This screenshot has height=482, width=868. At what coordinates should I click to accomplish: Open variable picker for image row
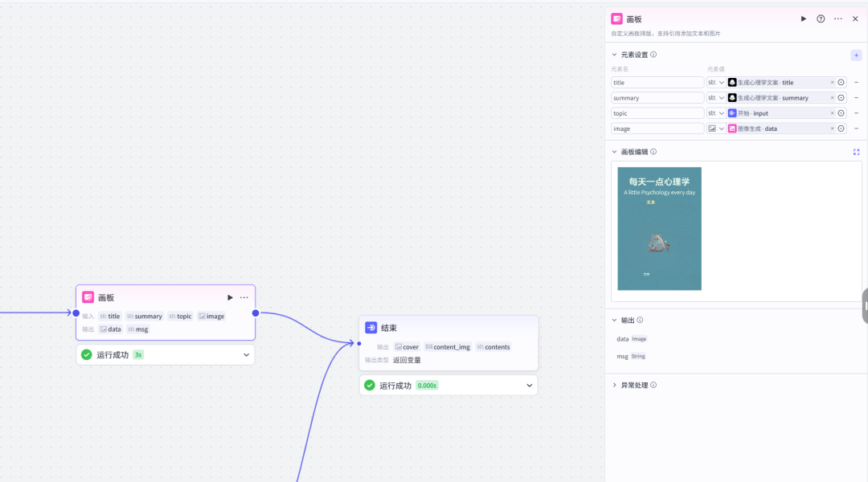841,129
